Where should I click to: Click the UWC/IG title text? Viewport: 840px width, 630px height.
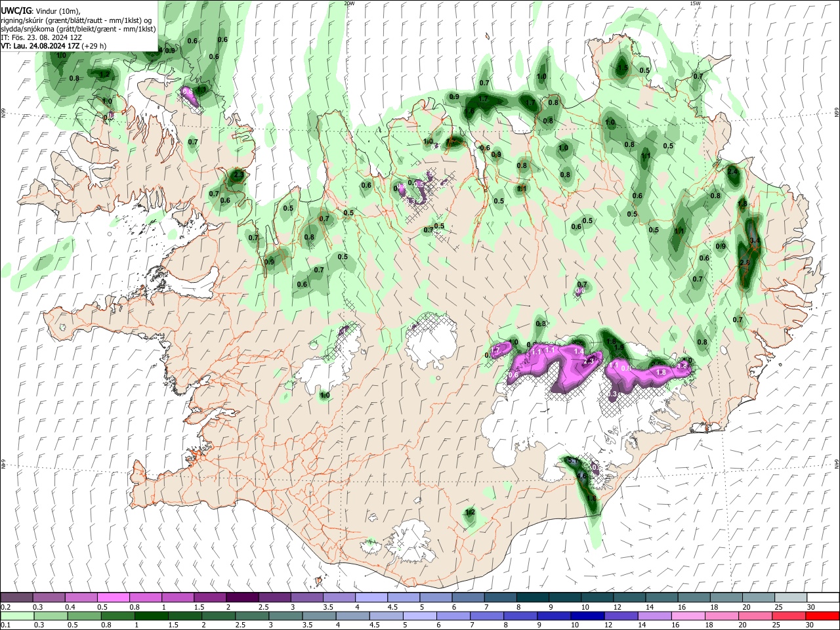(15, 10)
